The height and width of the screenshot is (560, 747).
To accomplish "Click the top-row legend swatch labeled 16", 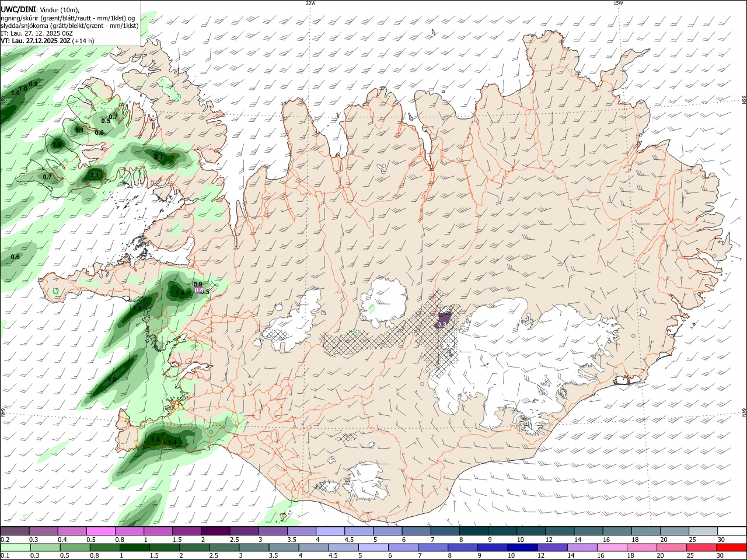I will pos(617,531).
